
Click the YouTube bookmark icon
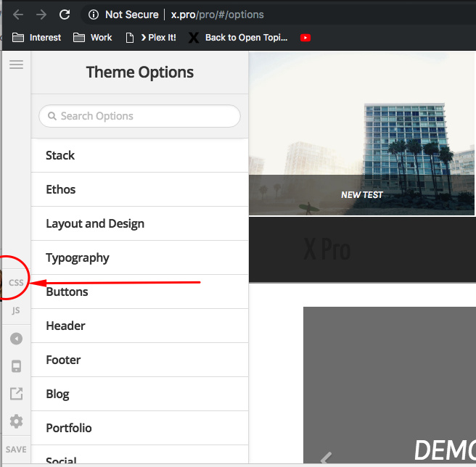pos(305,38)
